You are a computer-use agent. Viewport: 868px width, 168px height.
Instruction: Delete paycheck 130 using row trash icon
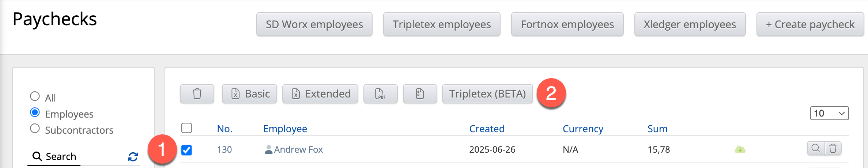833,148
